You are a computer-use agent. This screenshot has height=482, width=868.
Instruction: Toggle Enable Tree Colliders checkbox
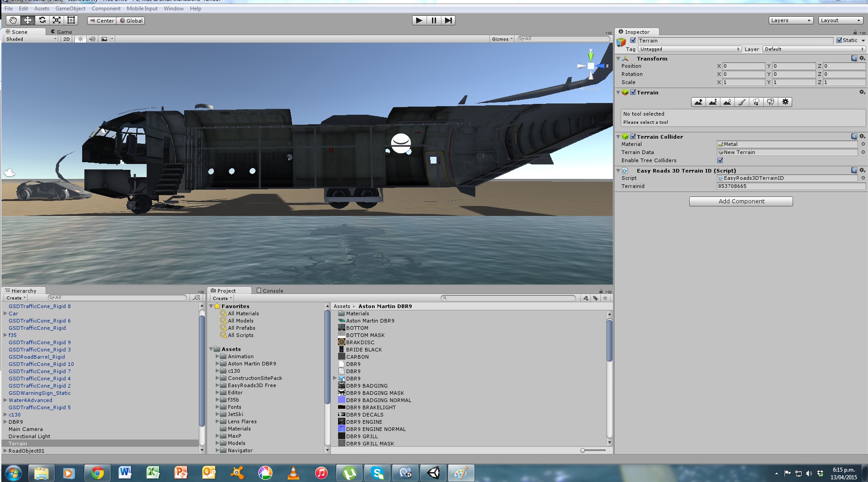click(720, 160)
